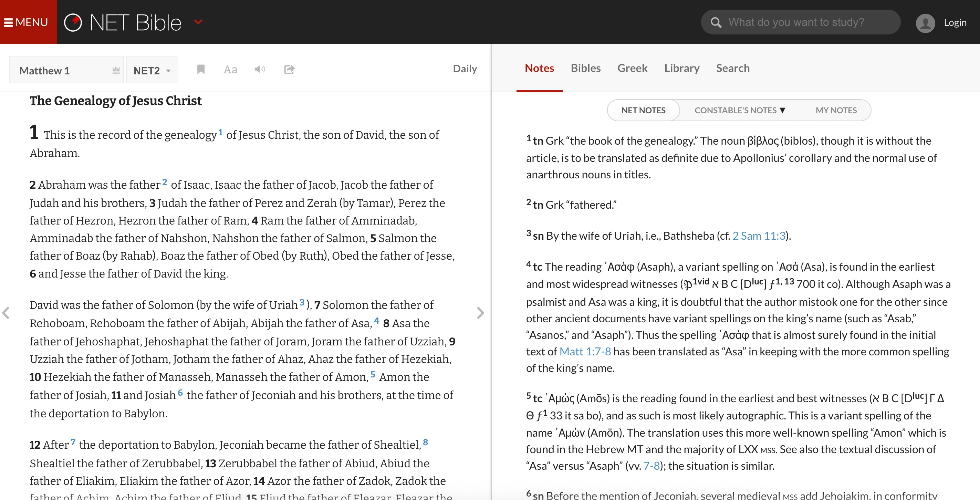Go to previous chapter with left arrow
980x500 pixels.
tap(6, 313)
